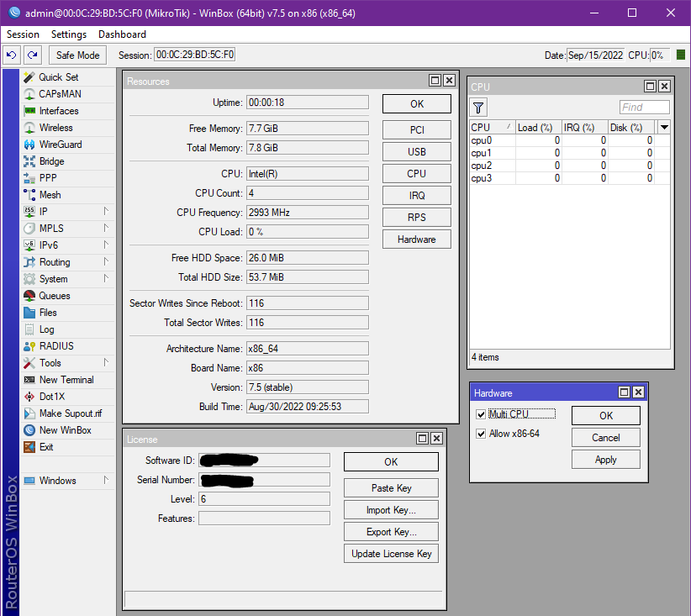Image resolution: width=691 pixels, height=616 pixels.
Task: Click the Paste Key button
Action: 390,487
